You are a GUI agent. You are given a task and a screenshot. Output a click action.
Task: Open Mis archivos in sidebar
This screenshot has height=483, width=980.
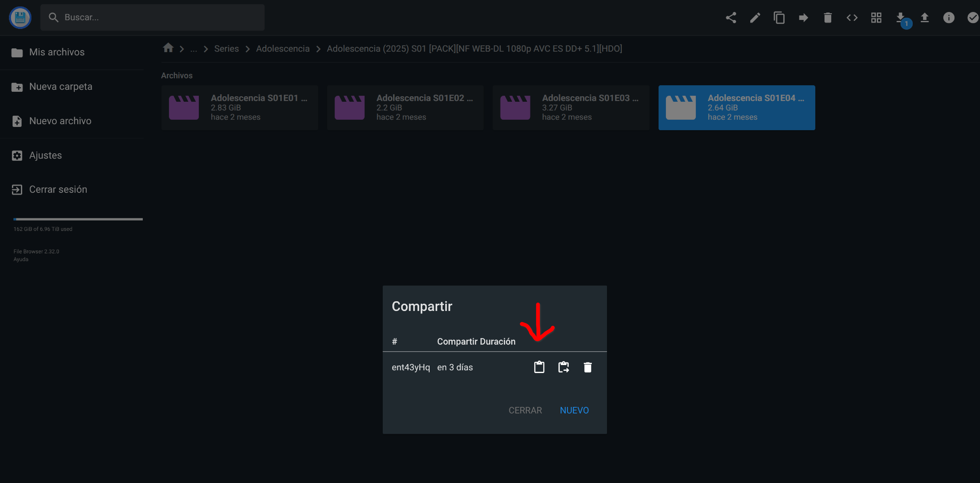coord(57,52)
